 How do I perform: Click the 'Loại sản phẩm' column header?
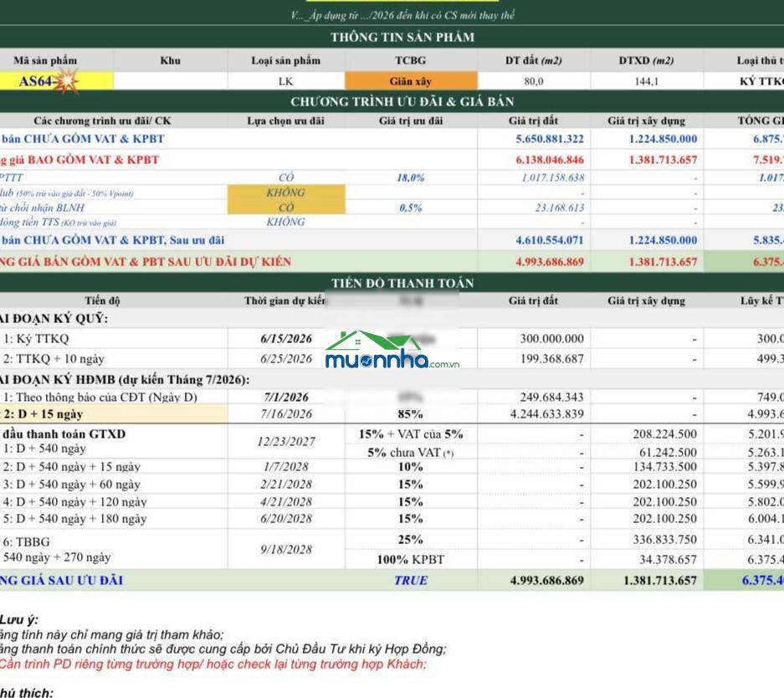click(x=285, y=60)
